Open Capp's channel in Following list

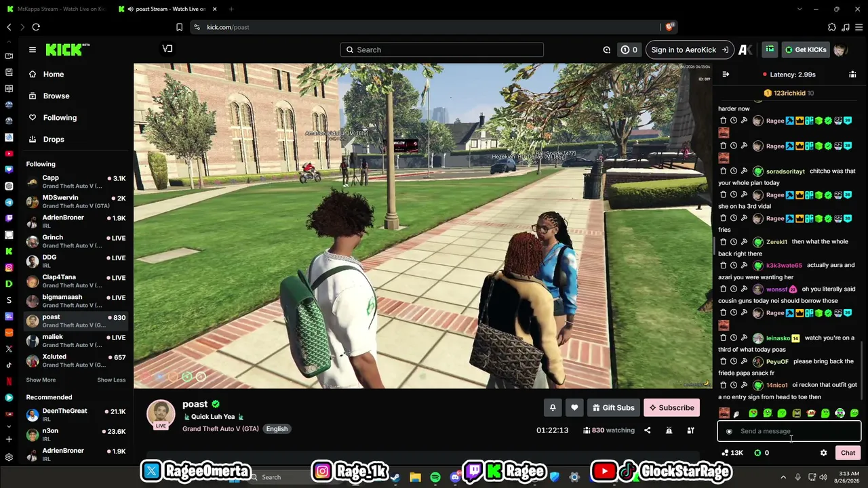pos(76,182)
